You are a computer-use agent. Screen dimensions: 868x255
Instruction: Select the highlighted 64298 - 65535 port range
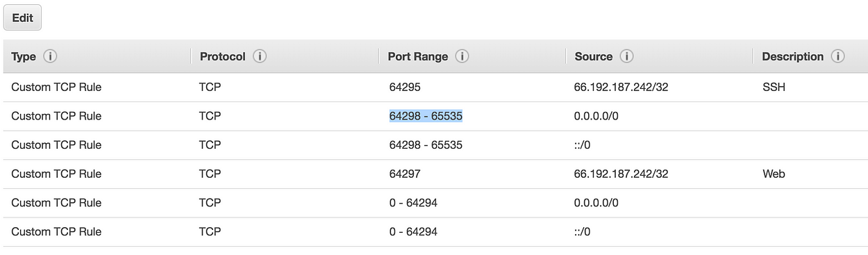426,116
